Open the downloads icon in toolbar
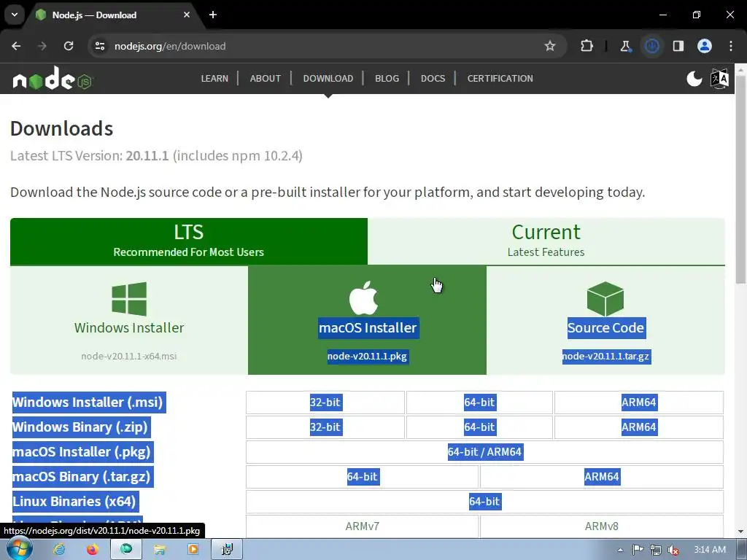Viewport: 747px width, 560px height. [652, 46]
